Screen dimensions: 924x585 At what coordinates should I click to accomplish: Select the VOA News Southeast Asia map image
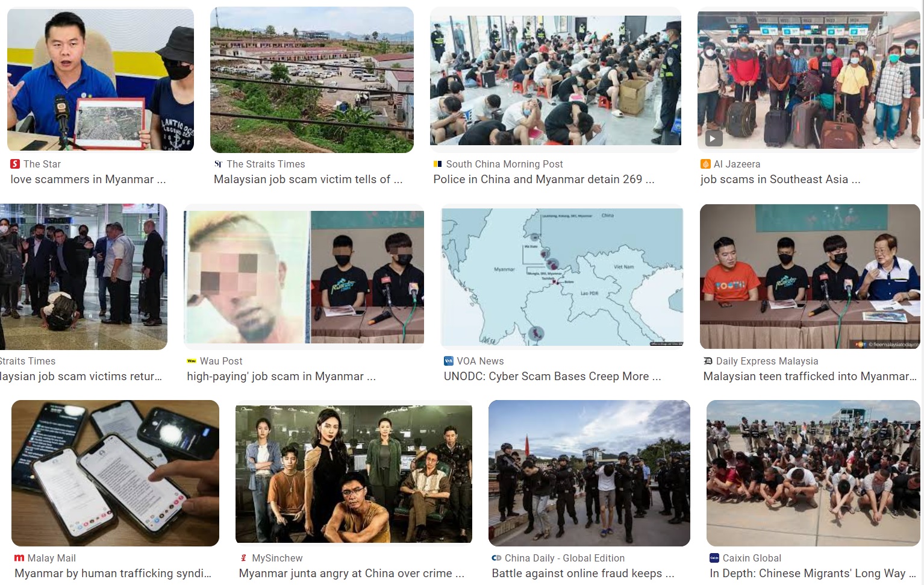pos(563,277)
